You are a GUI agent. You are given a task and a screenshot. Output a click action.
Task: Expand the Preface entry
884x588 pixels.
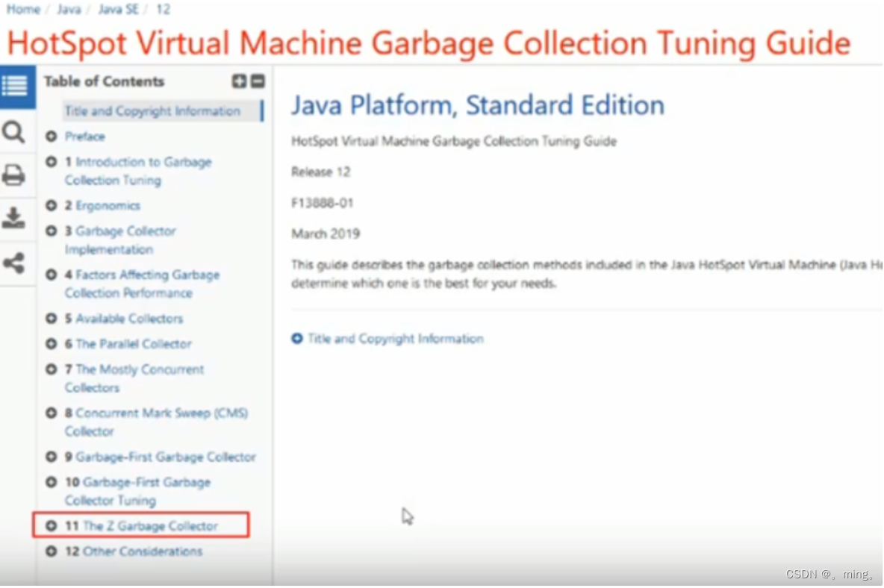tap(52, 137)
